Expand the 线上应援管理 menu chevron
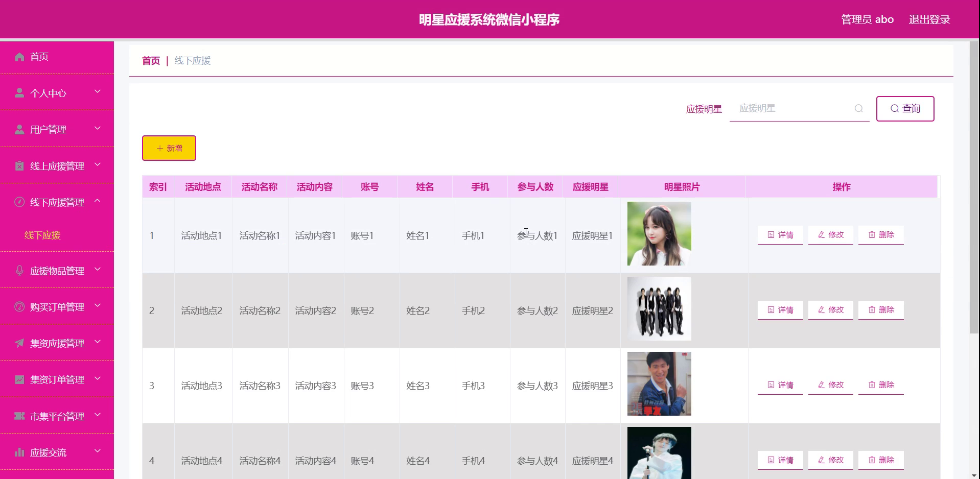This screenshot has height=479, width=980. pyautogui.click(x=98, y=165)
